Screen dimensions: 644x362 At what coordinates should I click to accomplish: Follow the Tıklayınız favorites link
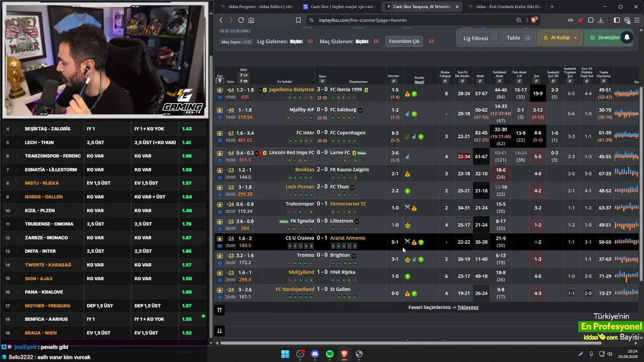click(468, 307)
